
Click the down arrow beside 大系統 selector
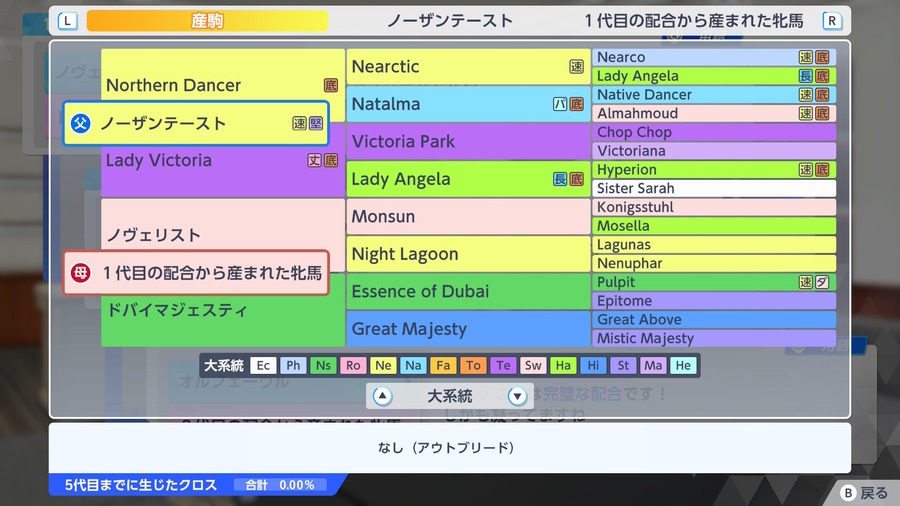coord(517,396)
